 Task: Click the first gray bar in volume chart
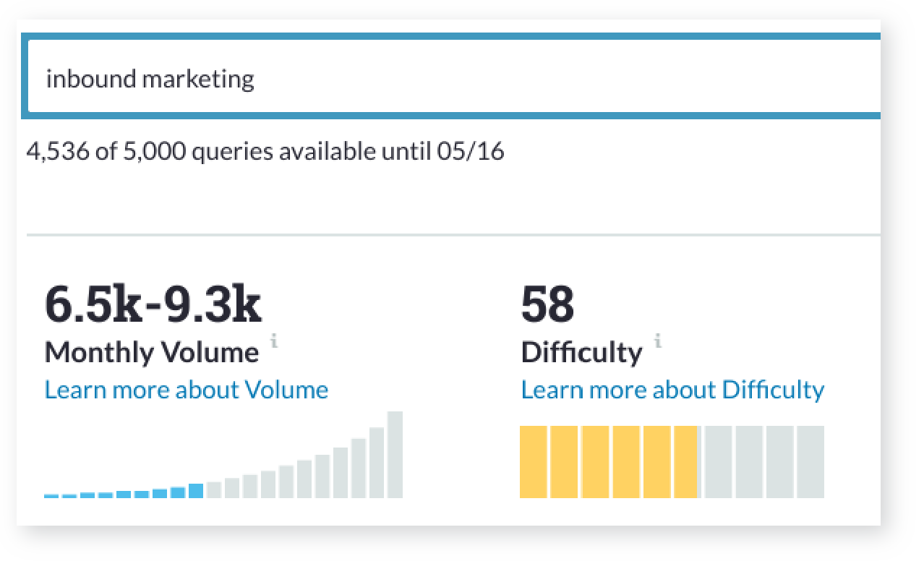pos(214,490)
